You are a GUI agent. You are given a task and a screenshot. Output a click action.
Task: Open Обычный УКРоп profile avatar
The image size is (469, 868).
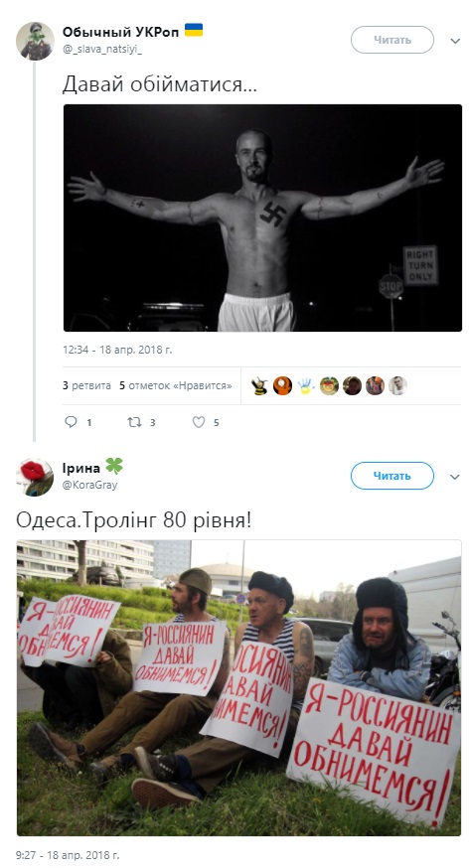click(x=35, y=41)
